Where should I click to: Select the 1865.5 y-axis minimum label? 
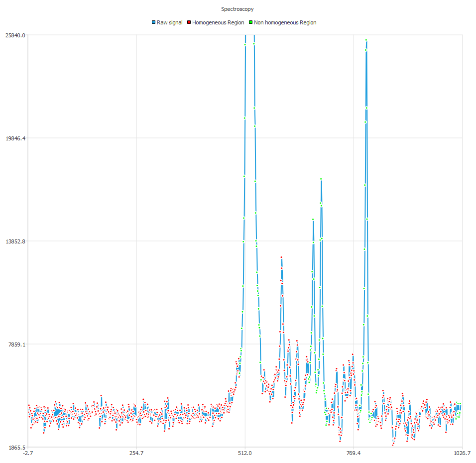[16, 448]
